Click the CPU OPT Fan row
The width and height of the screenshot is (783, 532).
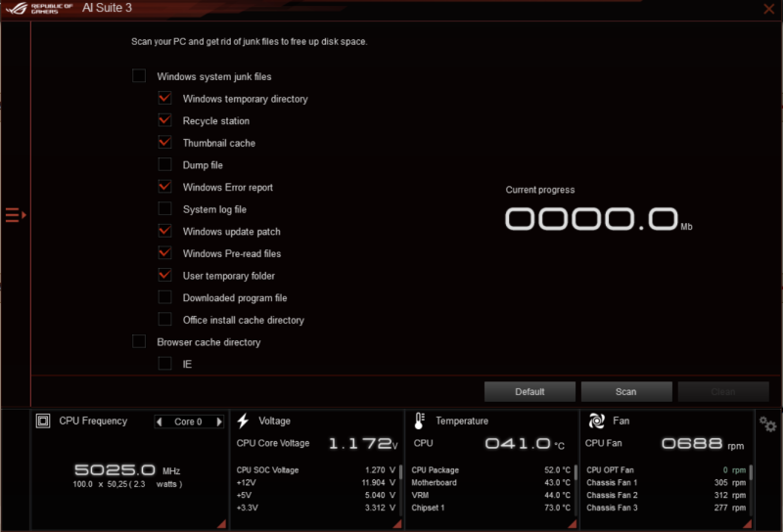click(667, 470)
